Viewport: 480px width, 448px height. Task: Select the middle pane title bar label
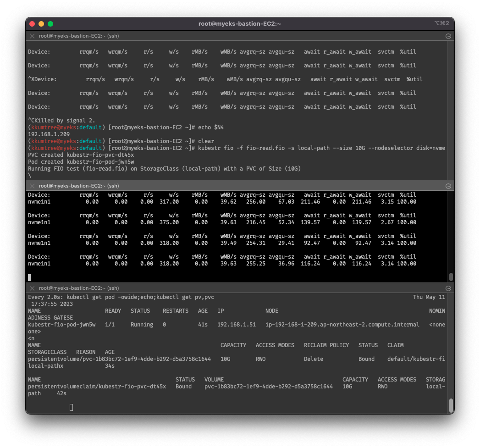pos(79,186)
